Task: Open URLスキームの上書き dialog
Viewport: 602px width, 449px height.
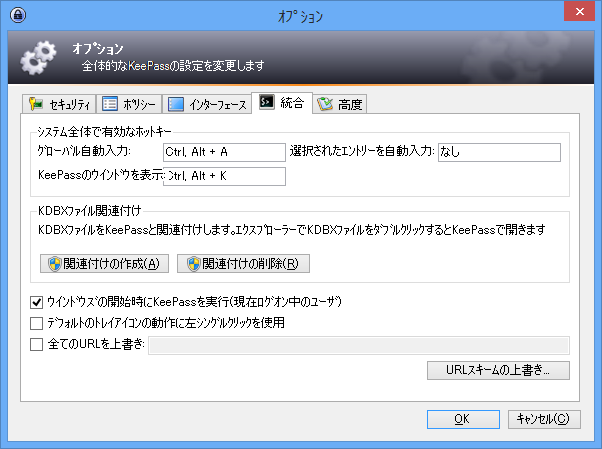Action: [498, 371]
